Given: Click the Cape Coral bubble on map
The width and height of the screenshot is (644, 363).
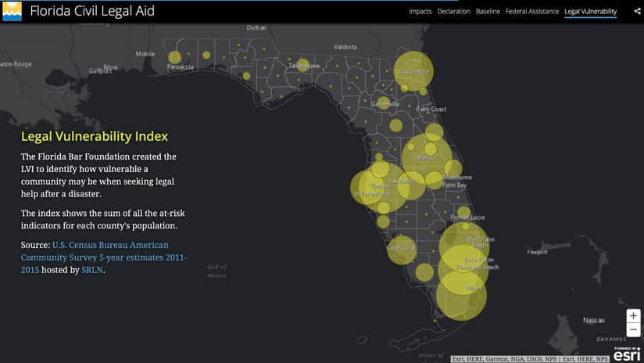Looking at the screenshot, I should [402, 250].
